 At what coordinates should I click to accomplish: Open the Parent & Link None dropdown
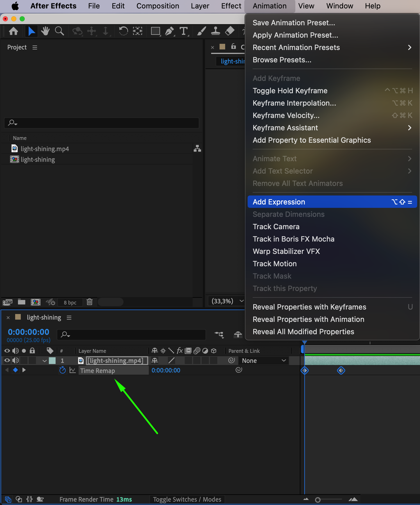264,360
